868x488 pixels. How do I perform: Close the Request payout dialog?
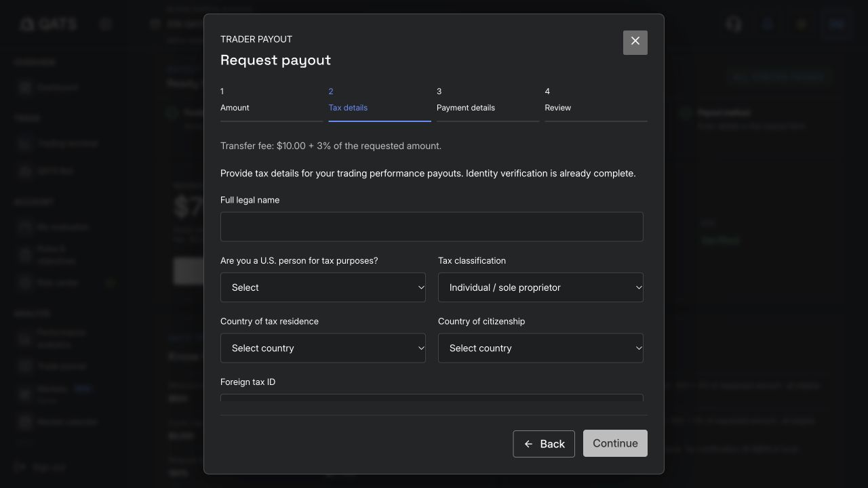[635, 42]
